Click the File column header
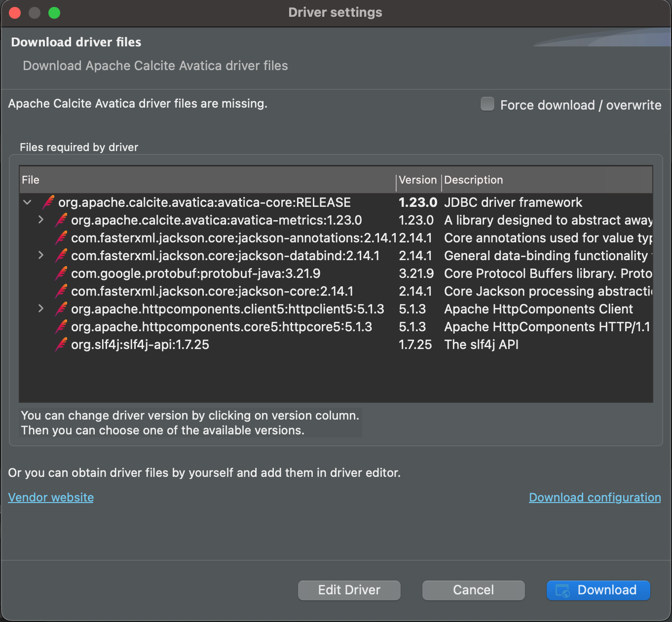672x622 pixels. point(31,180)
